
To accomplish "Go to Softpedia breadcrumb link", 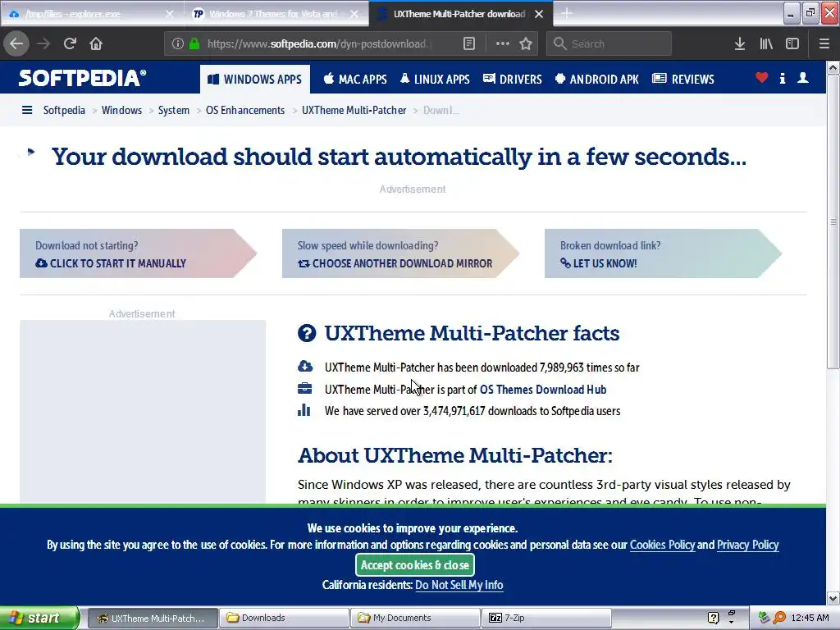I will [64, 111].
